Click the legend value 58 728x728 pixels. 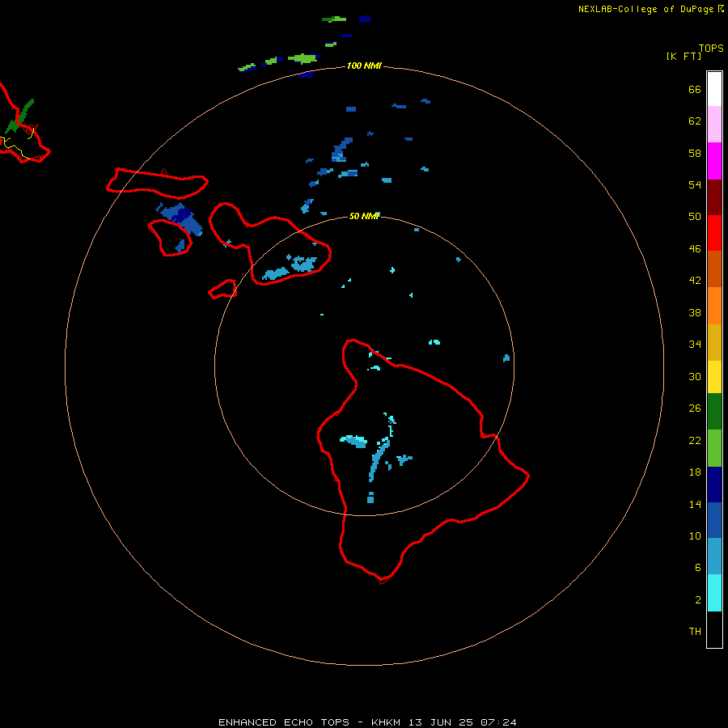pyautogui.click(x=695, y=153)
